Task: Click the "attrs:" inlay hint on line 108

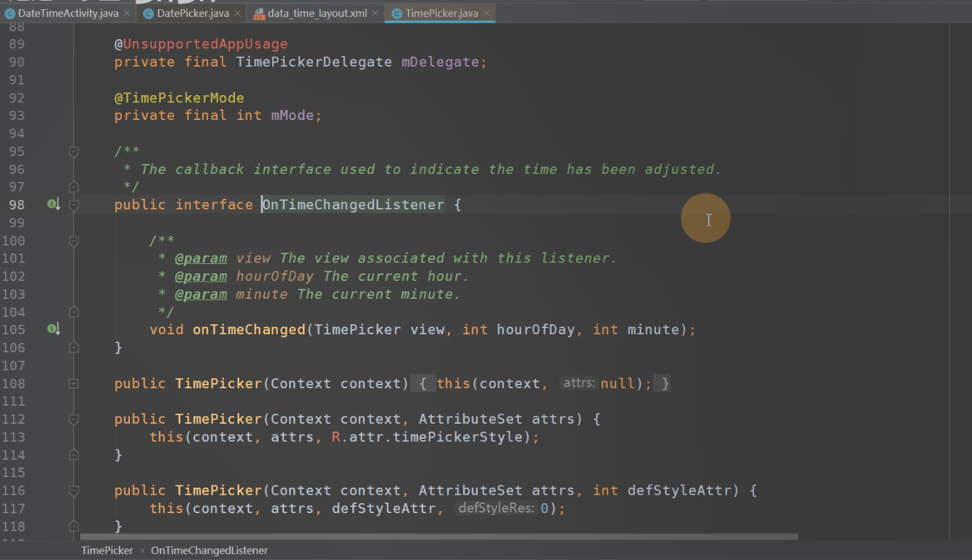Action: (579, 383)
